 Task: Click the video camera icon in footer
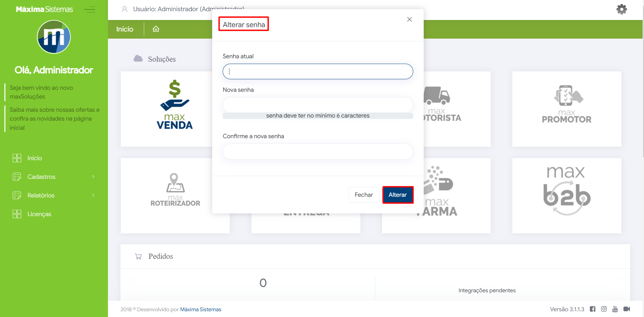tap(627, 309)
